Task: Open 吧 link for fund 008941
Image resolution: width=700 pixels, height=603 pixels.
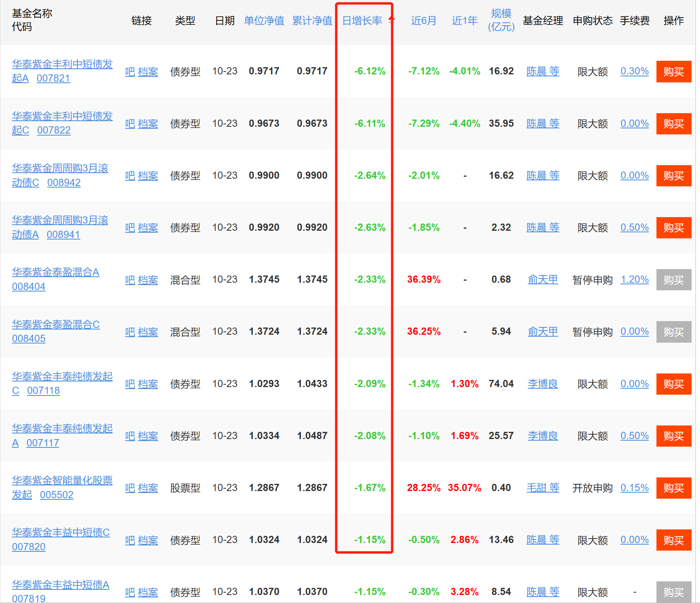Action: coord(130,228)
